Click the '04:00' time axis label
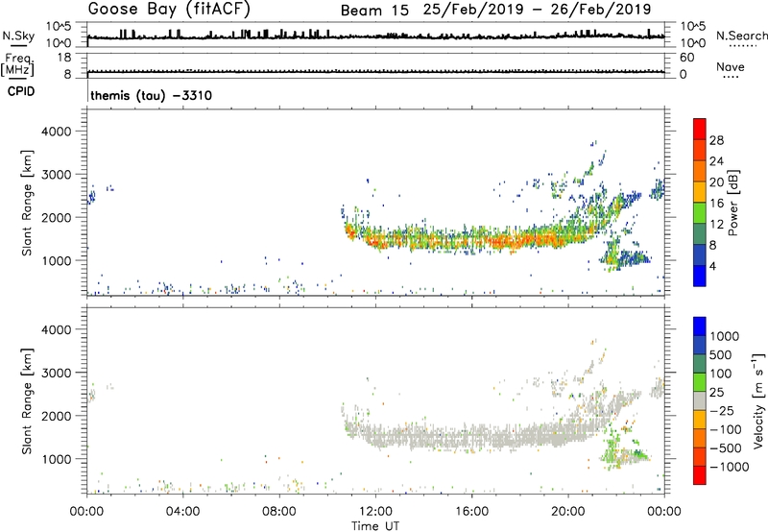Image resolution: width=768 pixels, height=532 pixels. [x=183, y=512]
